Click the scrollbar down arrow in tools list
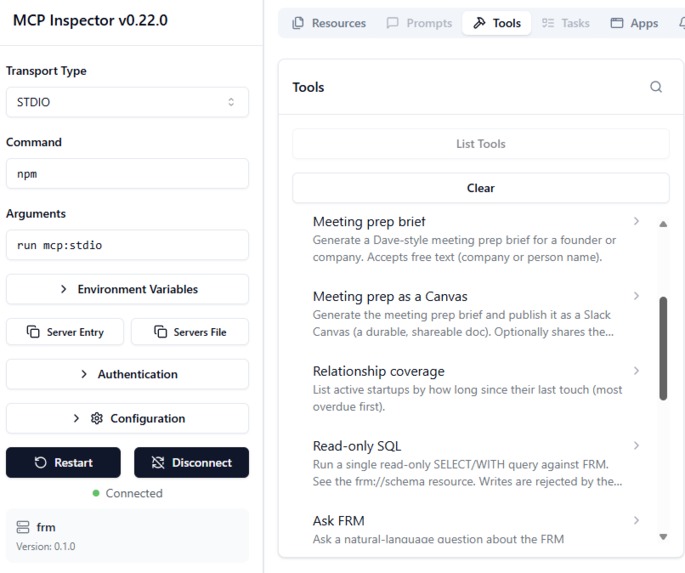685x573 pixels. 663,537
